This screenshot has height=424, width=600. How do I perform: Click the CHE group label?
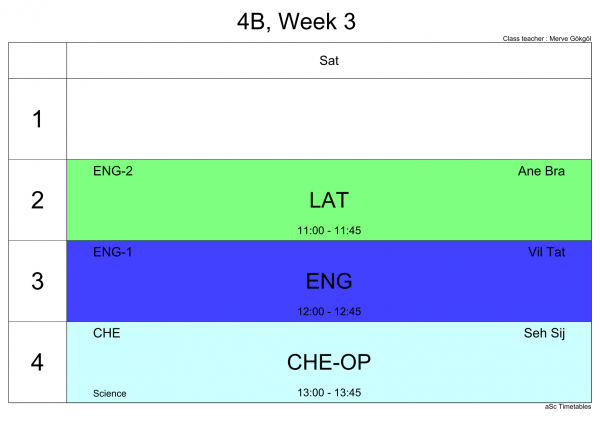pyautogui.click(x=106, y=333)
